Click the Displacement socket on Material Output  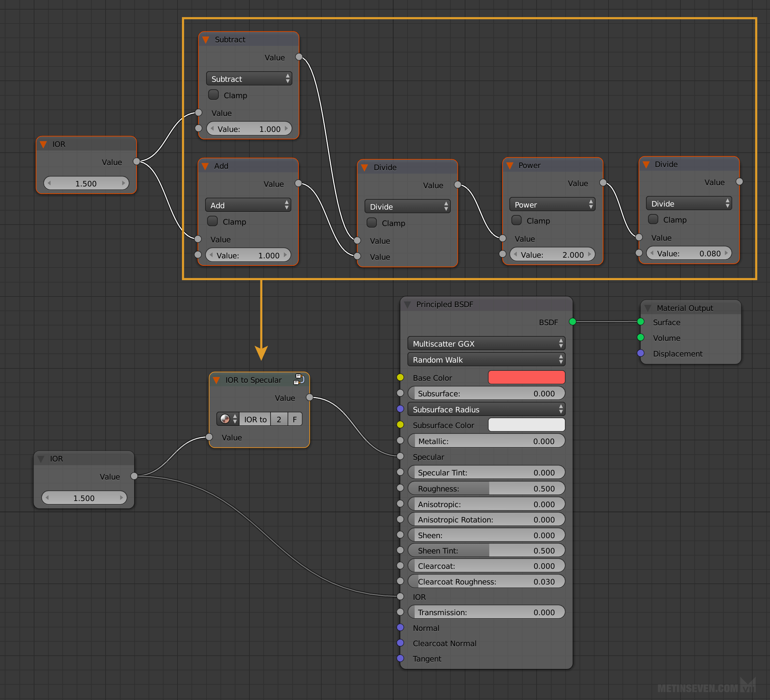point(641,353)
